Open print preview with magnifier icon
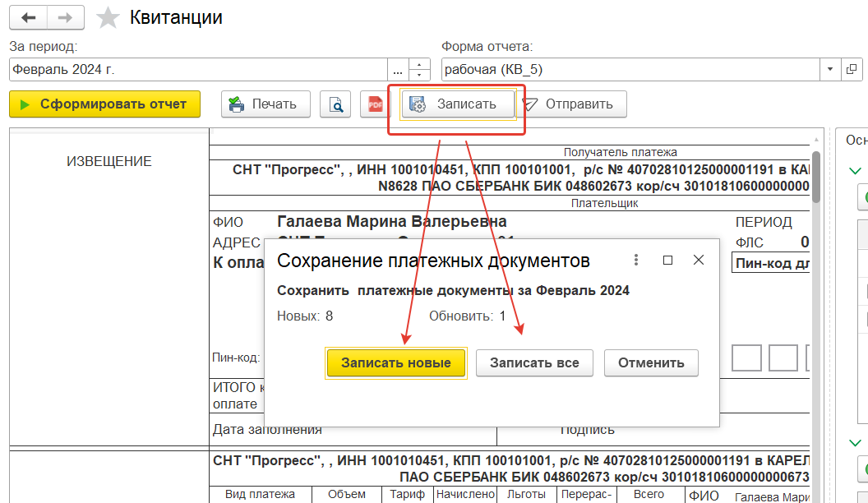Screen dimensions: 868x503 coord(335,104)
